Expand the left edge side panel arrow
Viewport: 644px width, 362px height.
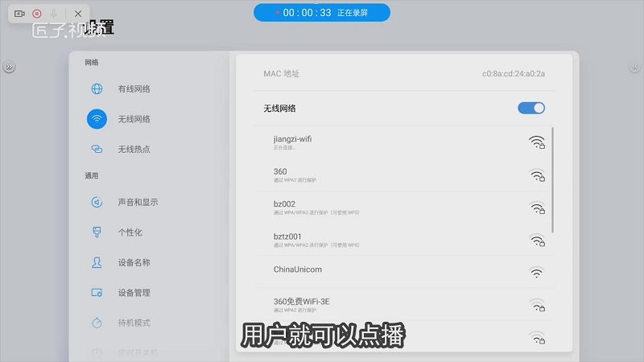(8, 68)
